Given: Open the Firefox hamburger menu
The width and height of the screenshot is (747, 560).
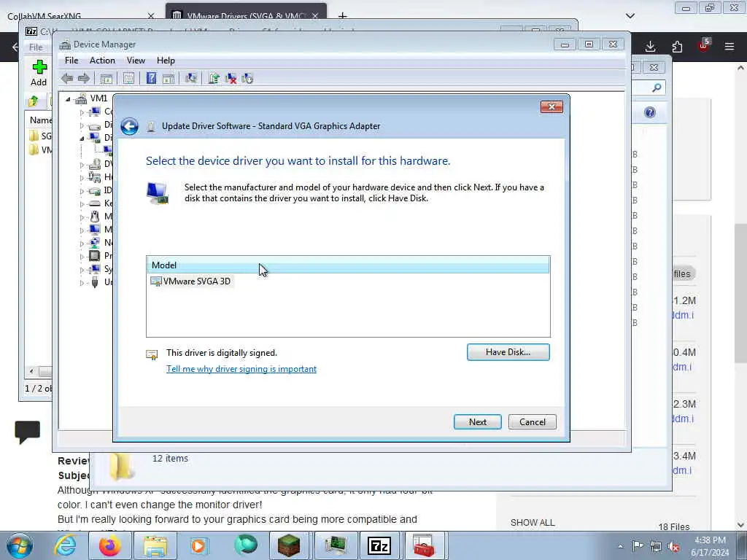Looking at the screenshot, I should 729,46.
